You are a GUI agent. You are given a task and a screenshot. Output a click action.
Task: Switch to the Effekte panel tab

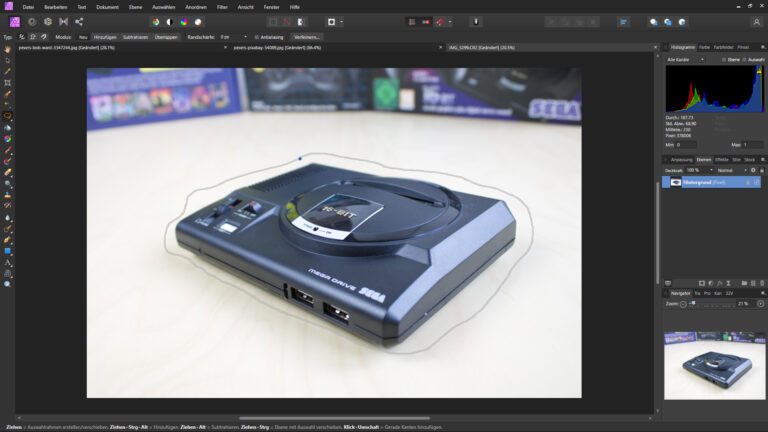click(x=721, y=160)
